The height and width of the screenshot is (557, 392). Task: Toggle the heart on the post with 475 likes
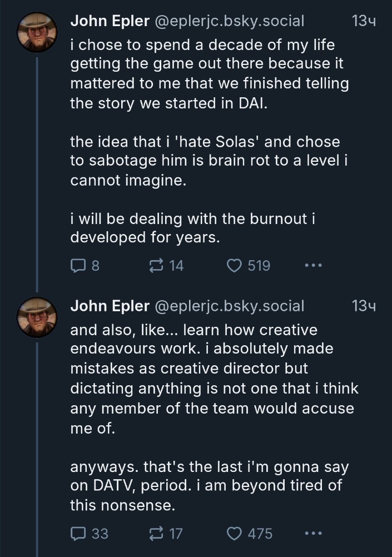click(234, 534)
